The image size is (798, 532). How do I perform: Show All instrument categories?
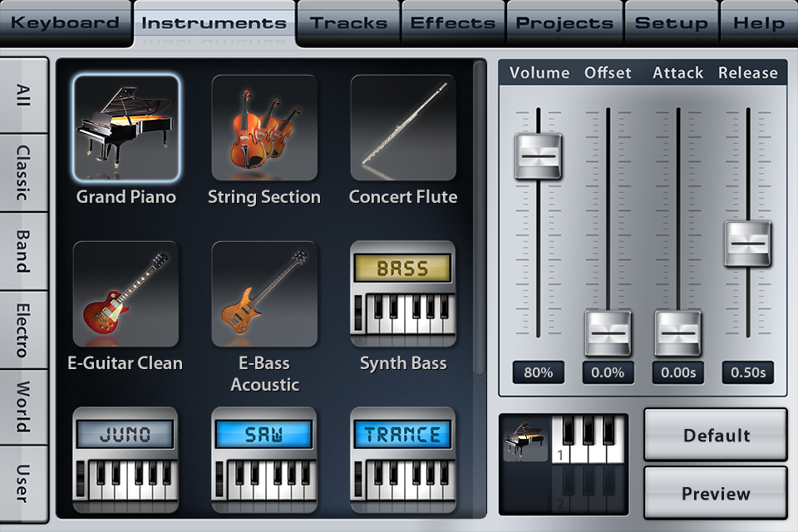coord(23,96)
